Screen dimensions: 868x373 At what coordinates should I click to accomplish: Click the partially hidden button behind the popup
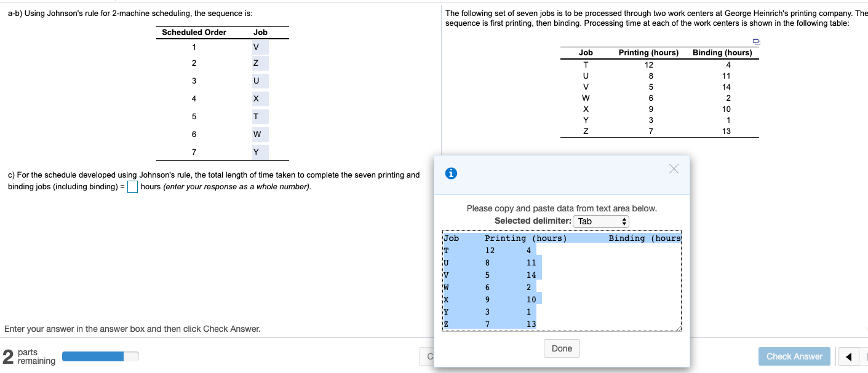[429, 356]
